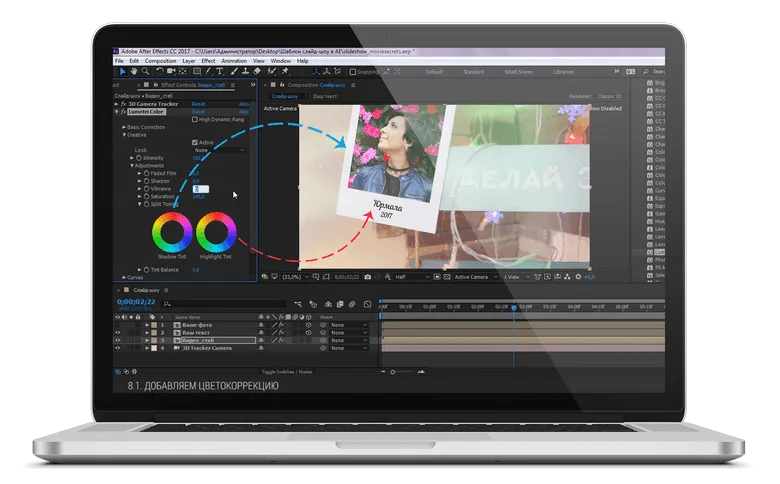Select the Rectangle shape tool
The width and height of the screenshot is (780, 484).
click(x=198, y=72)
